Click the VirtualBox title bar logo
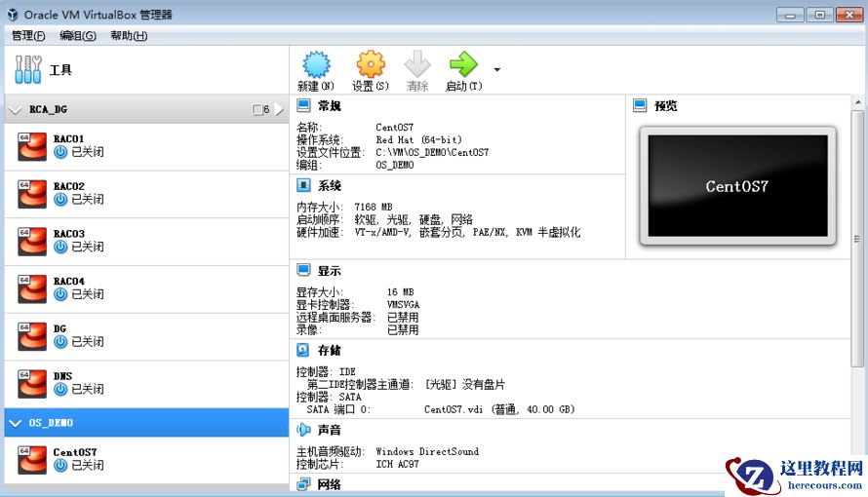The width and height of the screenshot is (868, 497). (13, 15)
